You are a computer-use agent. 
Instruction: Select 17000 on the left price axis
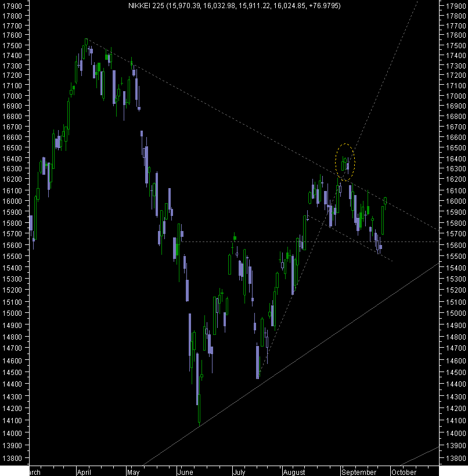[x=12, y=96]
